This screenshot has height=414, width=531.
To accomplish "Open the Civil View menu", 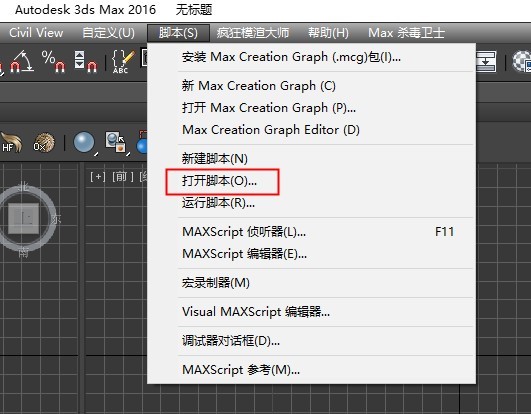I will (36, 33).
